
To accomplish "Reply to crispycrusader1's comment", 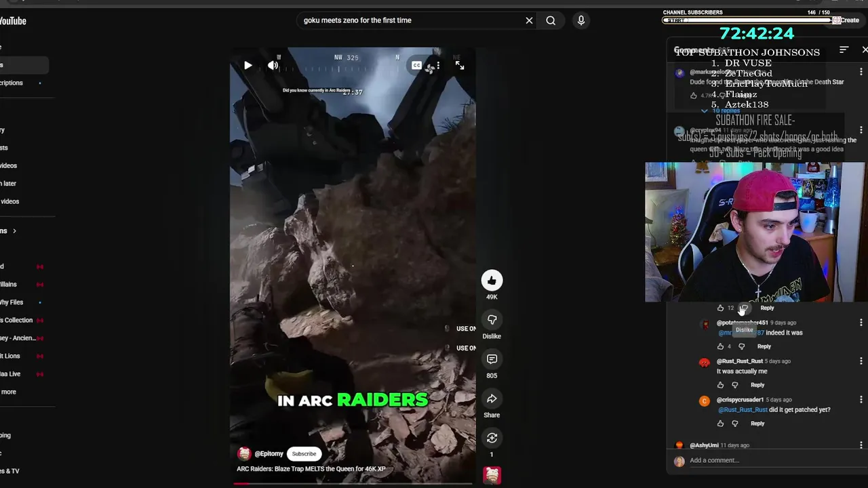I will tap(757, 424).
